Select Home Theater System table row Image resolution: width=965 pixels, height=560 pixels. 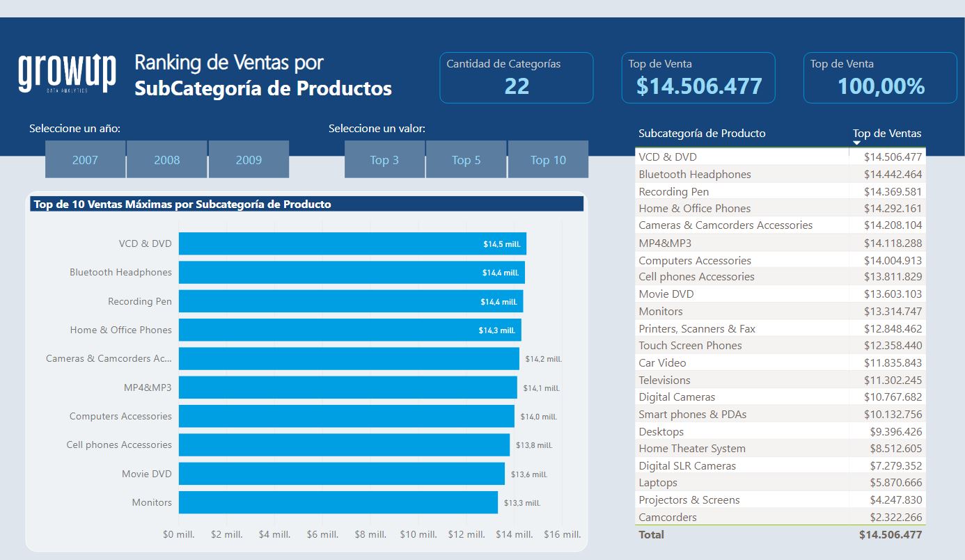780,449
